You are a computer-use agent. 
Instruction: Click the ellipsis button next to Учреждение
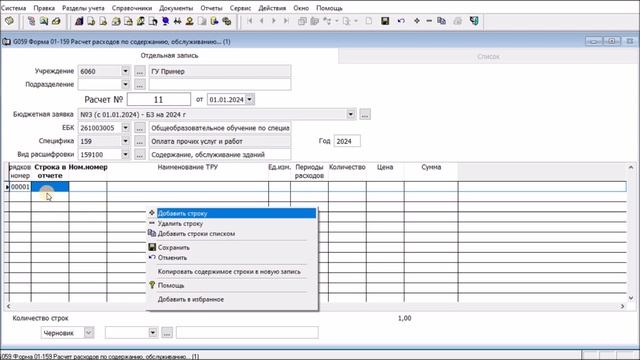[x=140, y=71]
